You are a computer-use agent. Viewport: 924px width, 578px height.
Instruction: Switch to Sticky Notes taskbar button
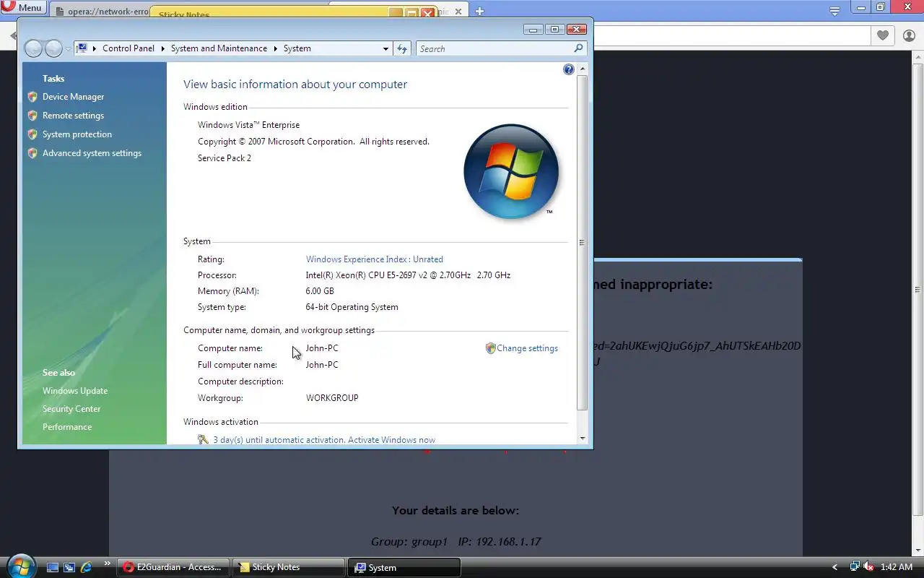coord(289,567)
